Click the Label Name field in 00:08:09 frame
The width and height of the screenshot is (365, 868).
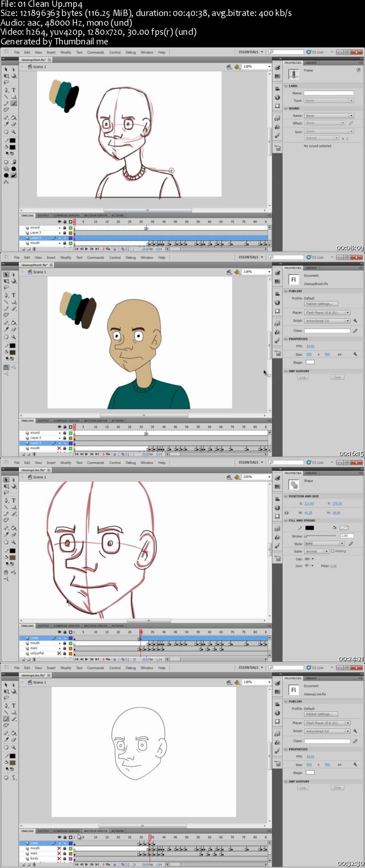click(328, 93)
